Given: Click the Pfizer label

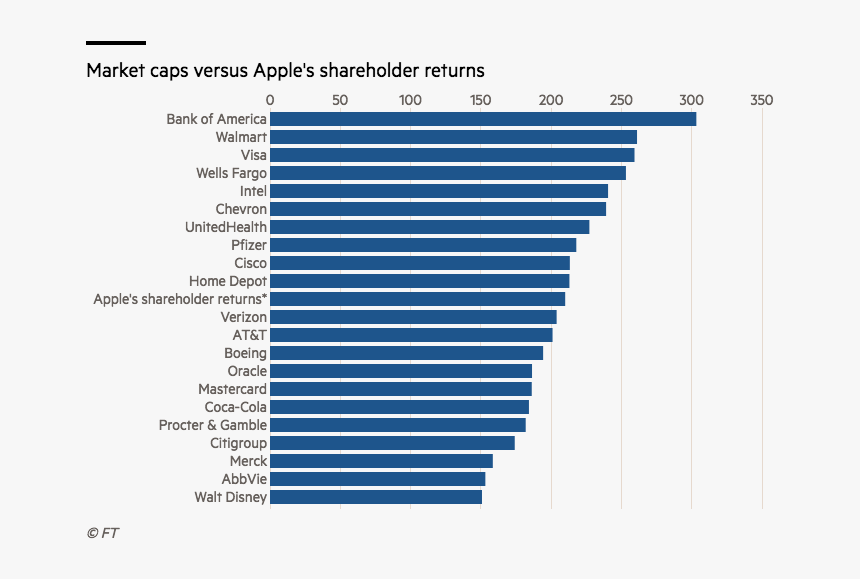Looking at the screenshot, I should click(x=249, y=245).
